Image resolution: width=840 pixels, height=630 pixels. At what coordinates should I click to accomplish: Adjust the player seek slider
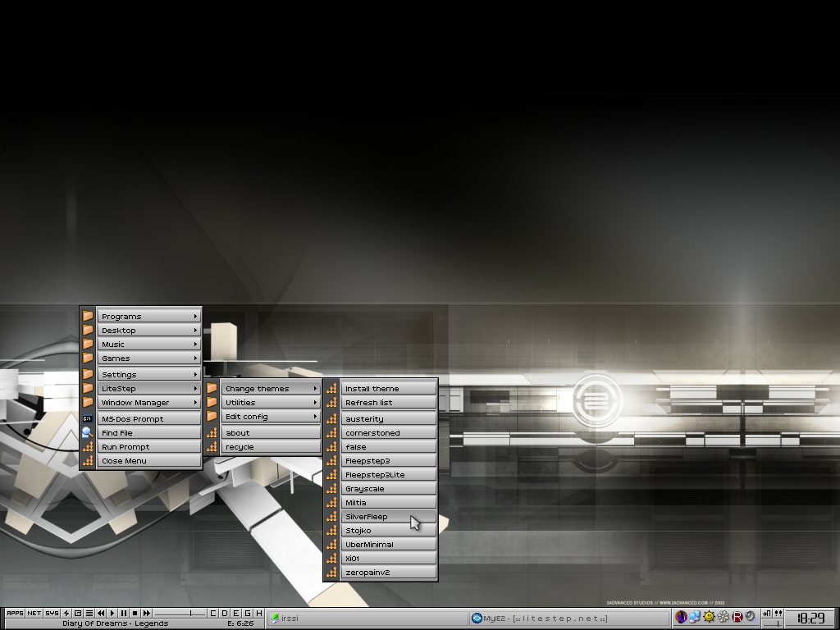coord(180,613)
